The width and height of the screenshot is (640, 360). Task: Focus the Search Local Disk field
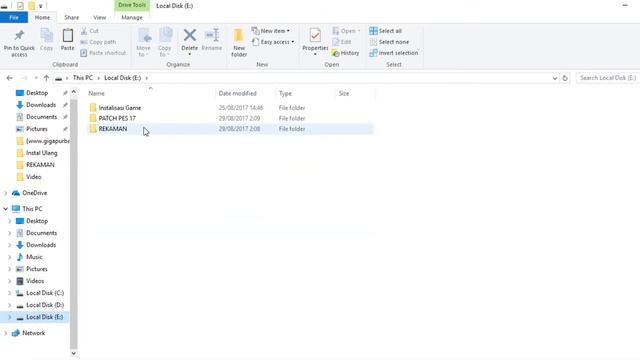point(607,78)
